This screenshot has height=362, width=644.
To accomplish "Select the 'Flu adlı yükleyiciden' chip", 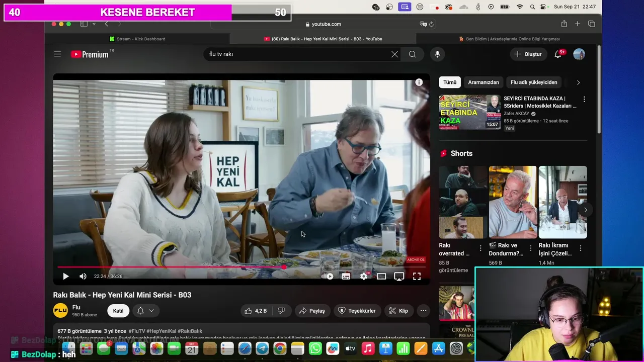I will pos(534,82).
